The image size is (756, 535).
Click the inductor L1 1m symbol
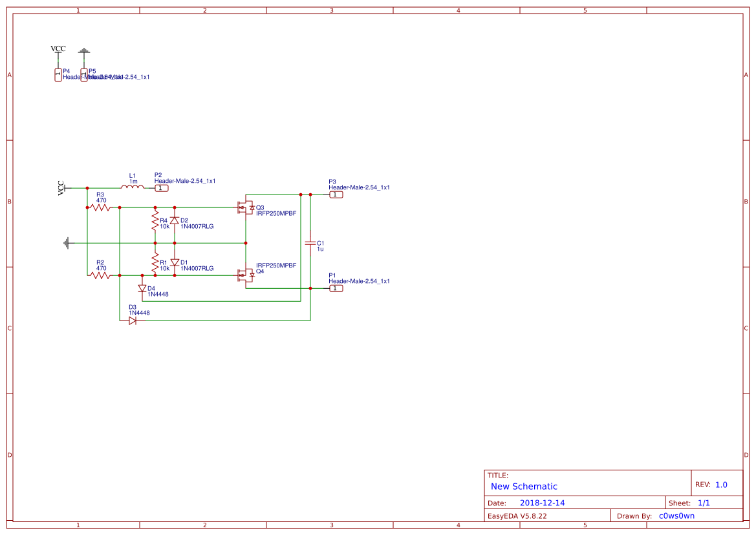(x=133, y=187)
